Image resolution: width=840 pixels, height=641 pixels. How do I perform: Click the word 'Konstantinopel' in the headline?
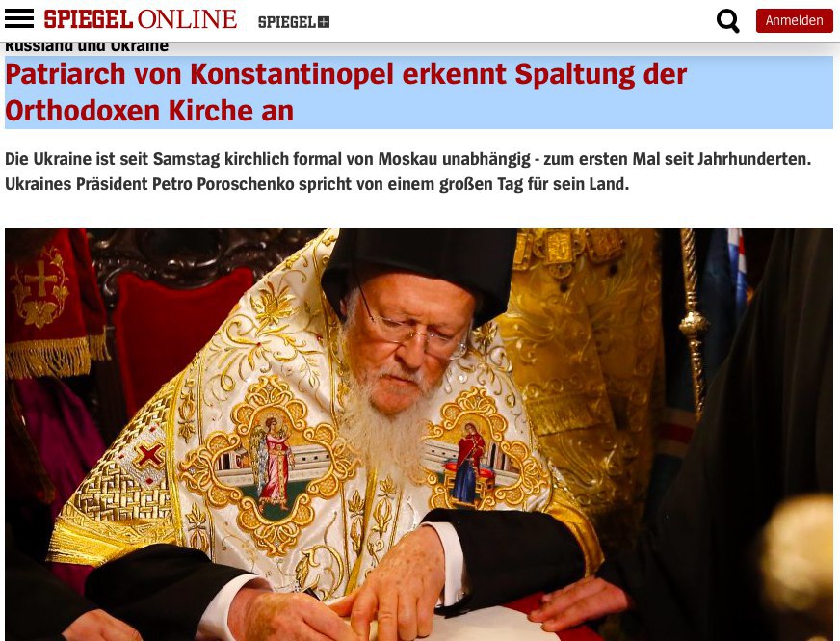[x=292, y=74]
